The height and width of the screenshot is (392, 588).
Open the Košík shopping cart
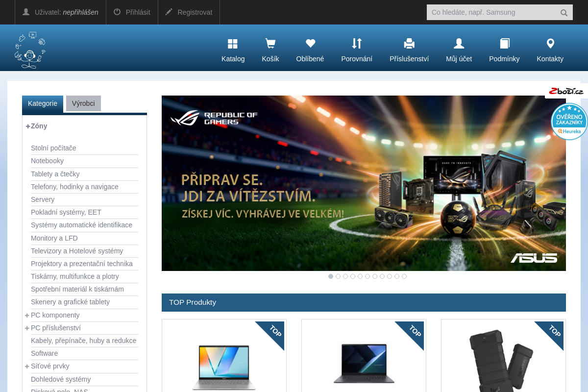click(x=270, y=44)
